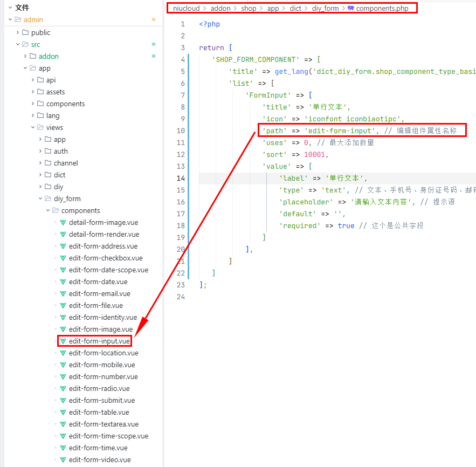The image size is (476, 467).
Task: Open edit-form-checkbox.vue file
Action: click(106, 258)
